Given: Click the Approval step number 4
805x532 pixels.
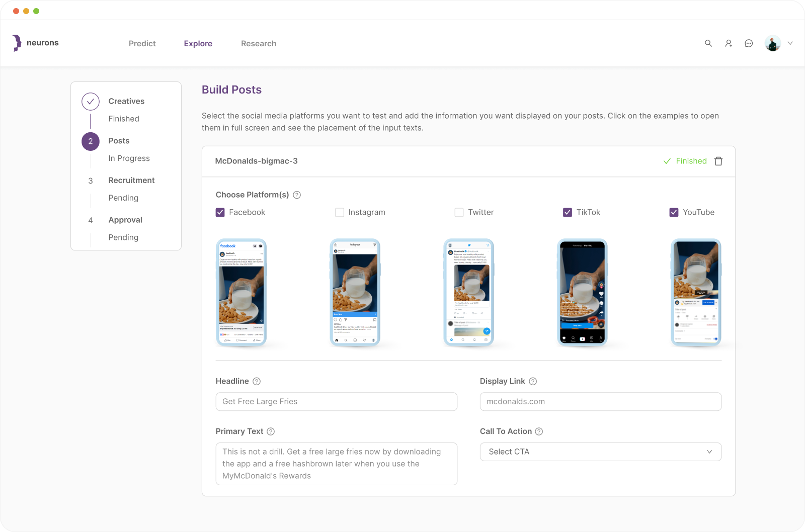Looking at the screenshot, I should coord(91,220).
